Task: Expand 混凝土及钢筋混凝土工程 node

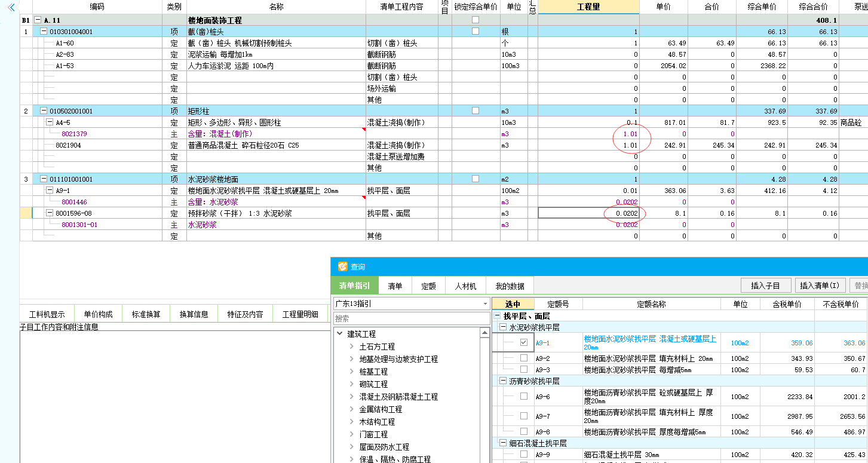Action: tap(352, 397)
